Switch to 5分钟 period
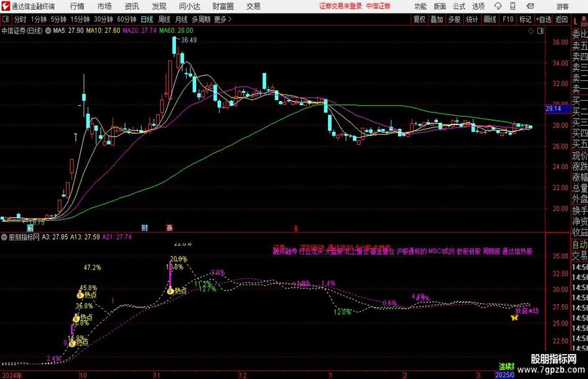 pos(58,19)
